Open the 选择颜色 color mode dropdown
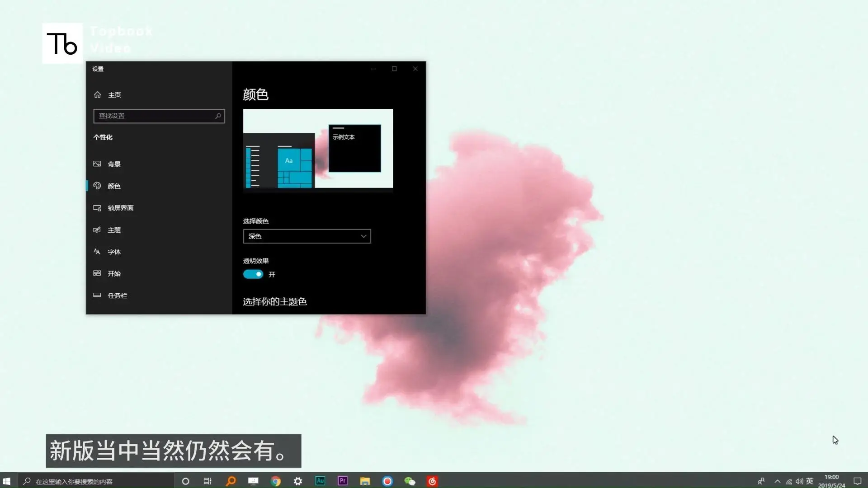Viewport: 868px width, 488px height. (x=307, y=236)
